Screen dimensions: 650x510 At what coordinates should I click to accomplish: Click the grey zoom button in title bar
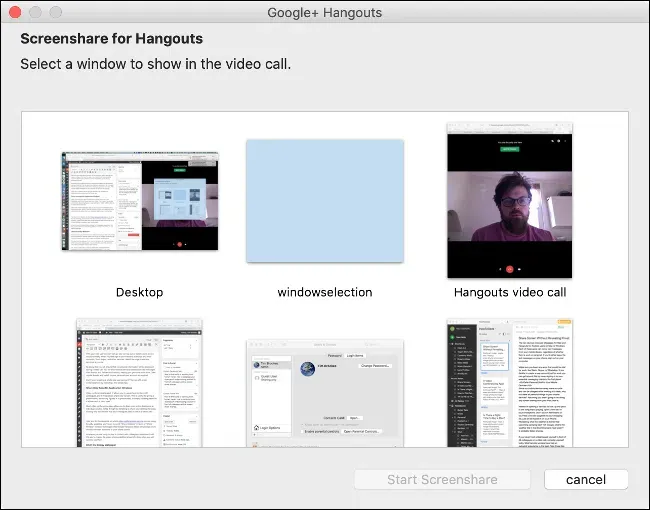56,12
